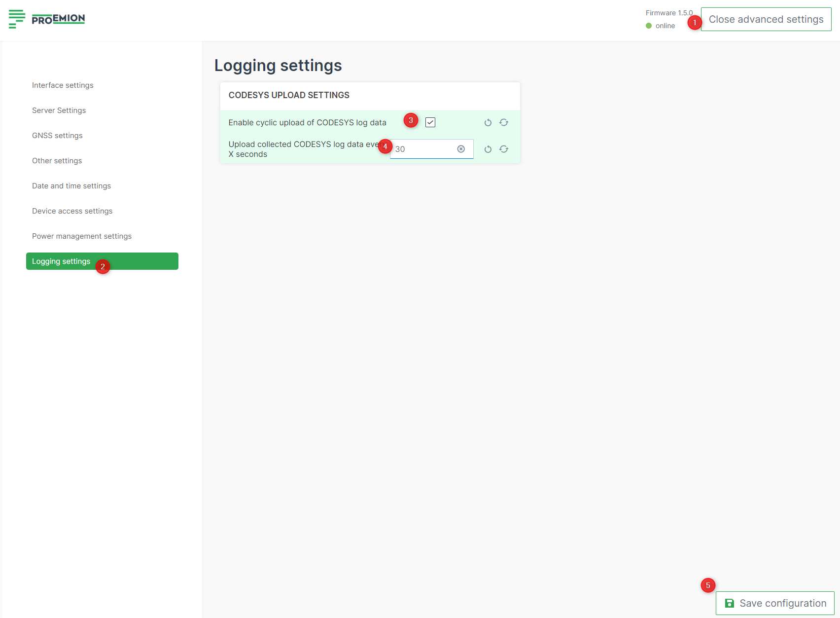840x618 pixels.
Task: Click single-arrow reset icon in upload interval row
Action: pyautogui.click(x=488, y=149)
